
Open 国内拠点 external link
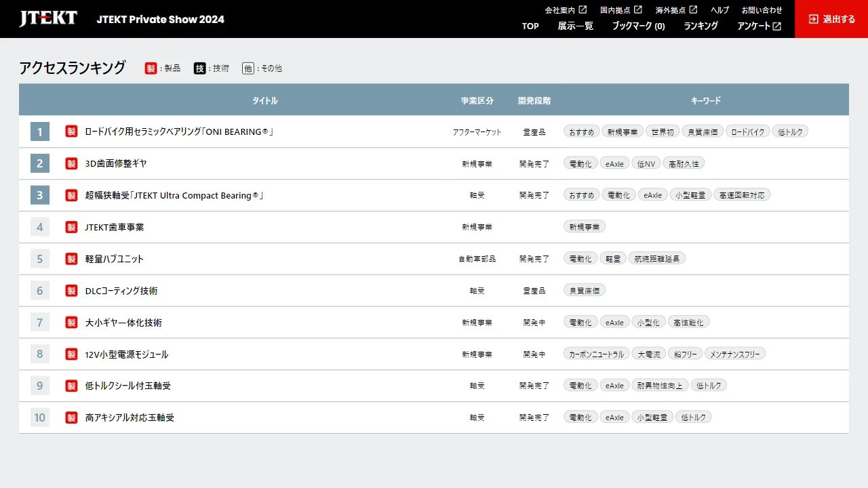(621, 10)
